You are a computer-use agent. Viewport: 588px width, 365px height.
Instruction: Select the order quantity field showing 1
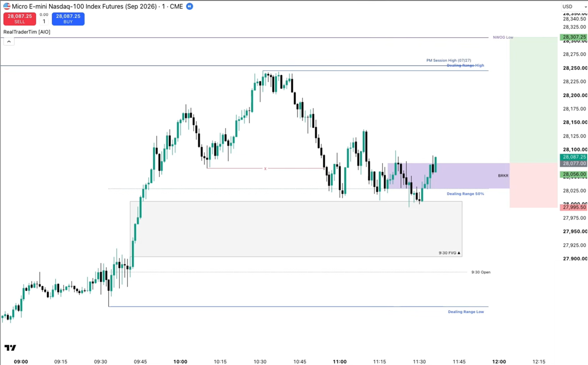tap(44, 21)
